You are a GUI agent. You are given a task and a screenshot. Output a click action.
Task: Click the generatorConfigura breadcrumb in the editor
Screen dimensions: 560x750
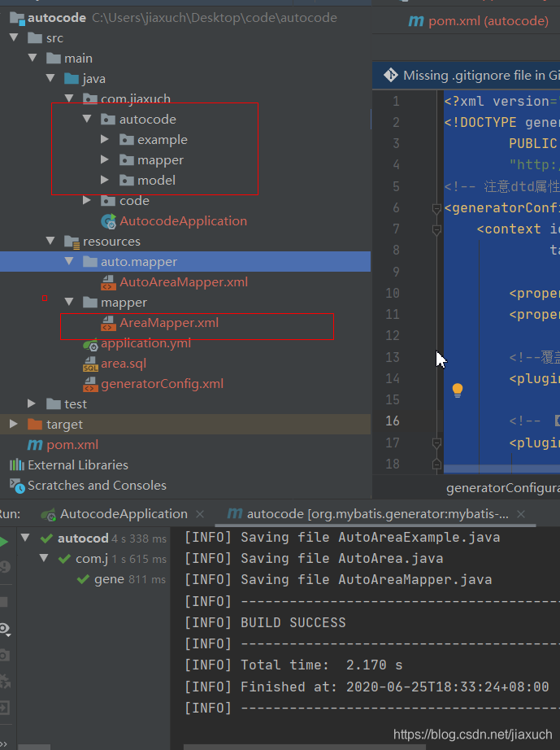(x=503, y=488)
